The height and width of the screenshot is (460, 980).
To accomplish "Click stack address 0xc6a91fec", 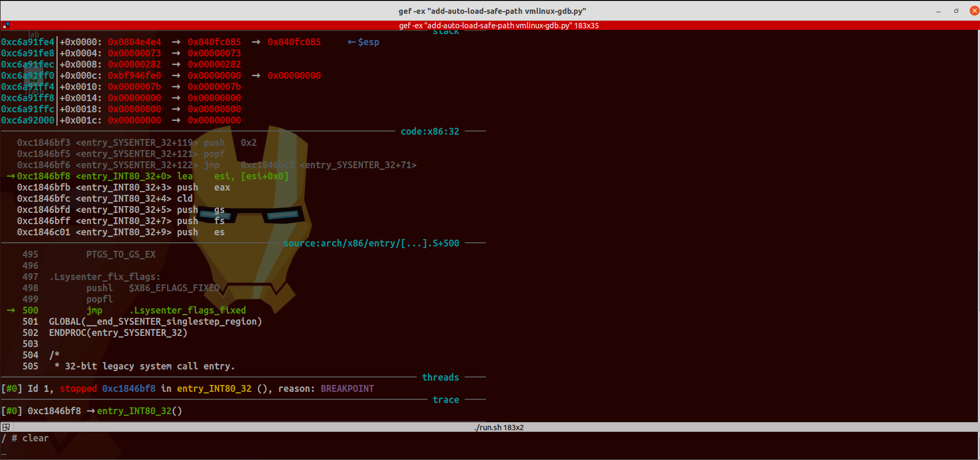I will [x=28, y=64].
